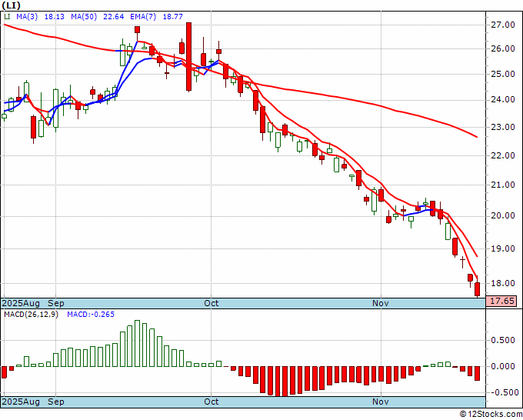This screenshot has width=523, height=420.
Task: Click the Oct label on price chart axis
Action: pos(212,303)
